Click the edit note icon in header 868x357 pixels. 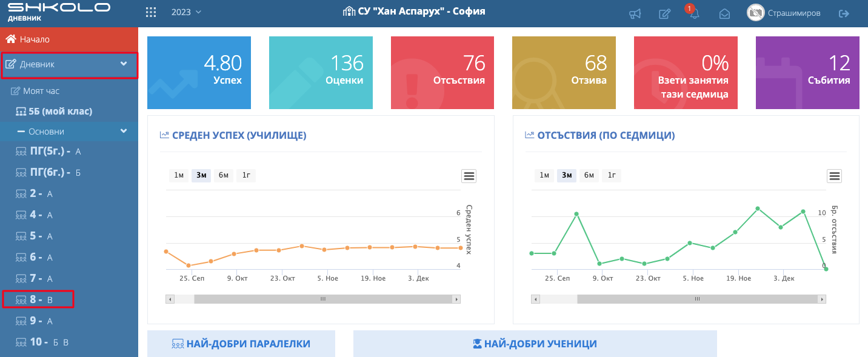point(665,13)
